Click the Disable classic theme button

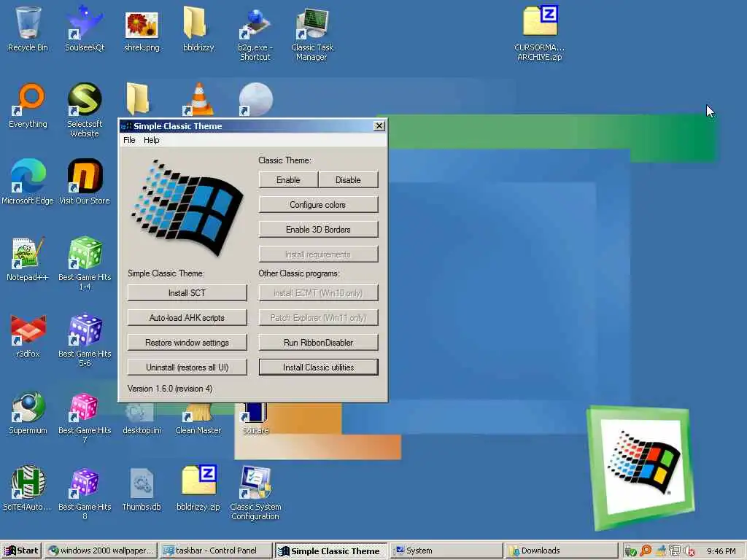pyautogui.click(x=348, y=180)
